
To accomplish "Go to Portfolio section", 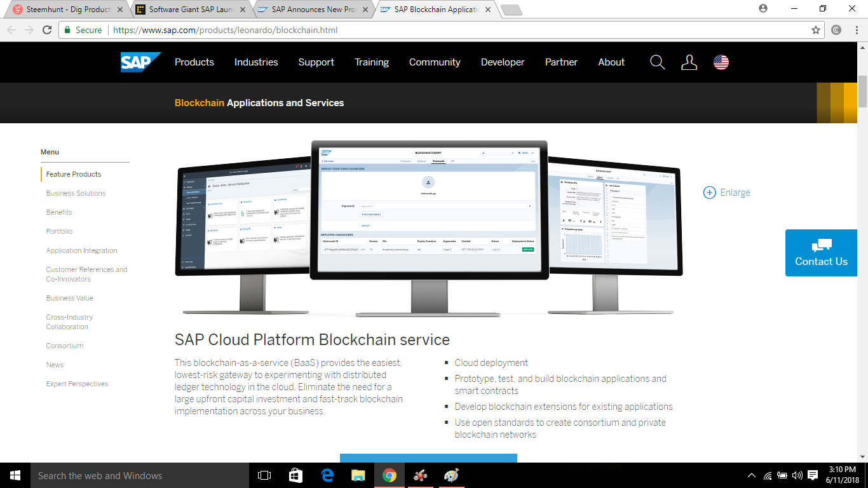I will tap(59, 231).
